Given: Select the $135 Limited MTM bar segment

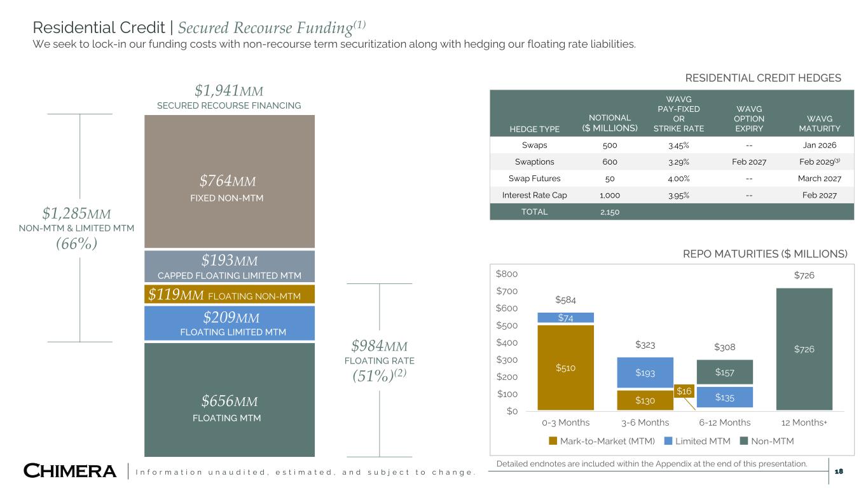Looking at the screenshot, I should coord(724,398).
